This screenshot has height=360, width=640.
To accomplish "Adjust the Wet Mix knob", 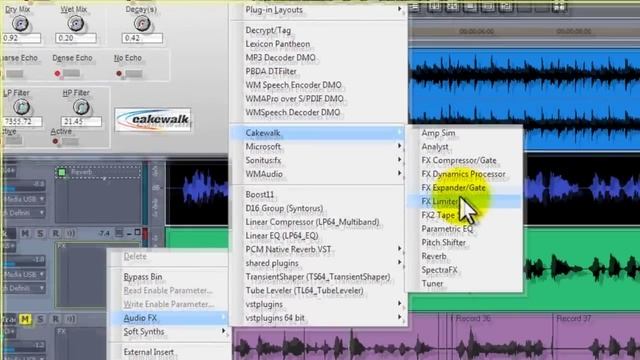I will pos(76,24).
